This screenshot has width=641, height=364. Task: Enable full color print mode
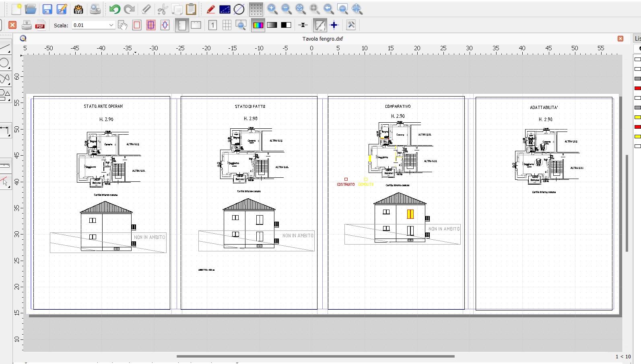pyautogui.click(x=258, y=25)
